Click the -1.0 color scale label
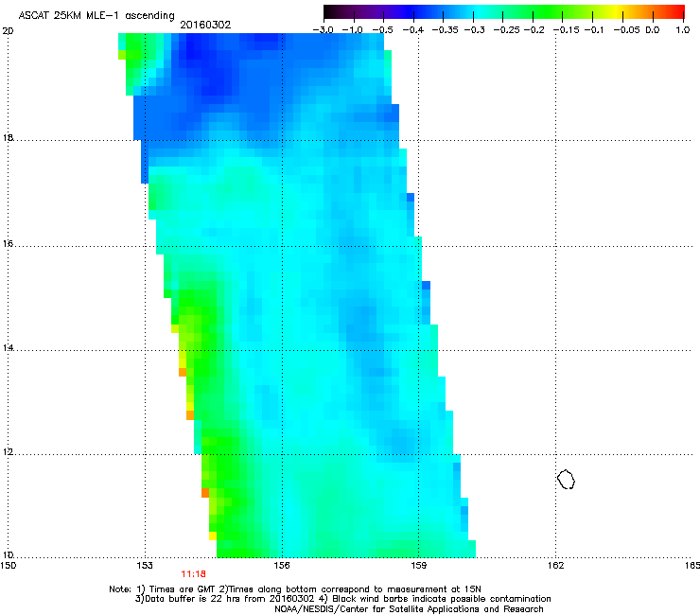The height and width of the screenshot is (615, 700). (353, 30)
